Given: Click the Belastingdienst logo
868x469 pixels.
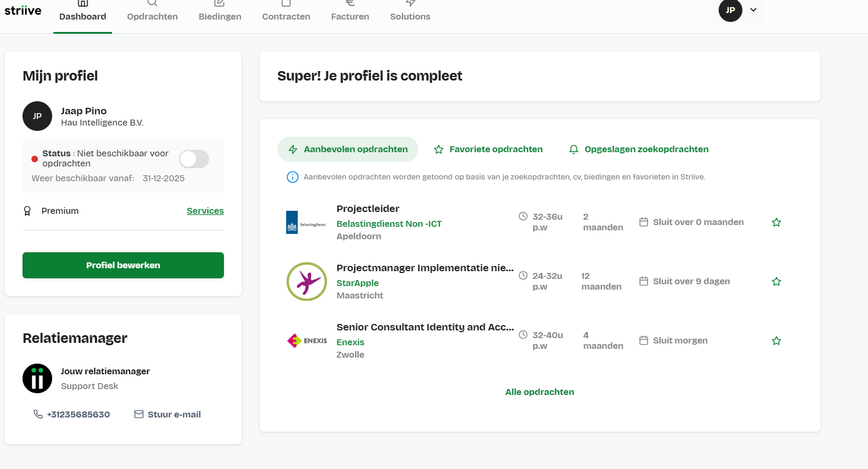Looking at the screenshot, I should point(306,222).
